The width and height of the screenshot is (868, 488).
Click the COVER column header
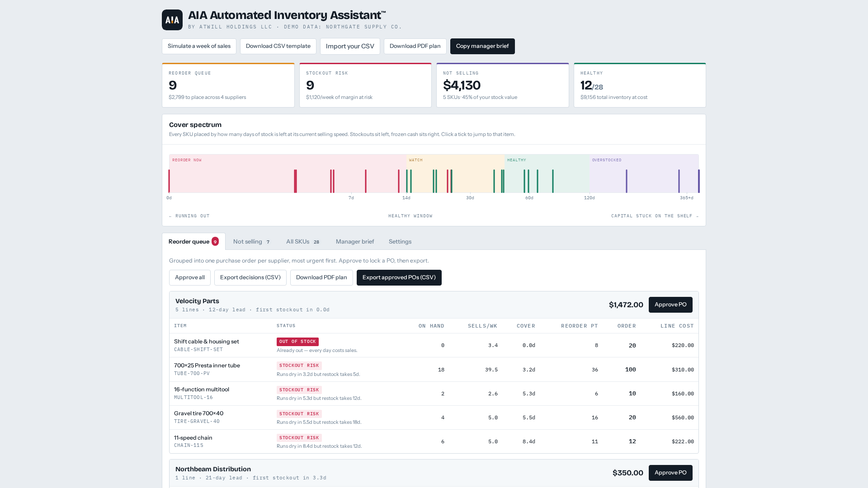pyautogui.click(x=526, y=326)
